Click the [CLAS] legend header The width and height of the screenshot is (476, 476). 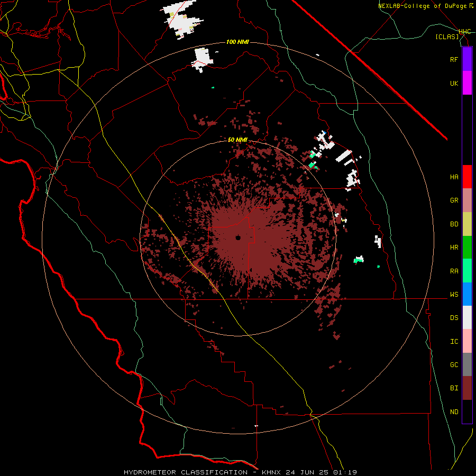(447, 37)
